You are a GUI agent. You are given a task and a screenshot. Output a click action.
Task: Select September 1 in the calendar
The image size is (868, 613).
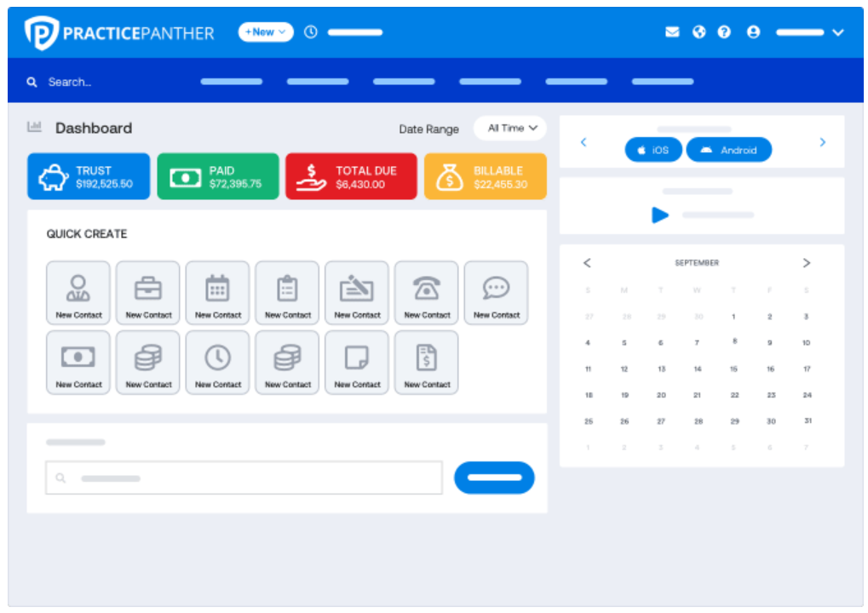(733, 317)
